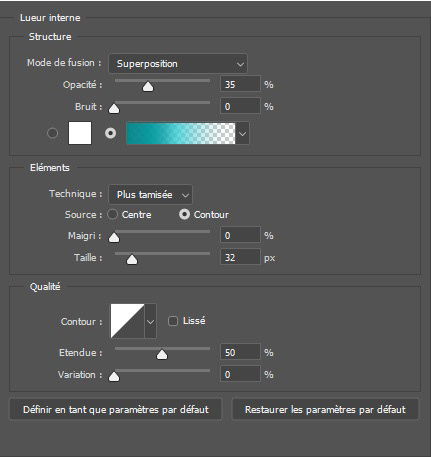Click the Taille pixel value field
Image resolution: width=431 pixels, height=457 pixels.
click(x=240, y=257)
